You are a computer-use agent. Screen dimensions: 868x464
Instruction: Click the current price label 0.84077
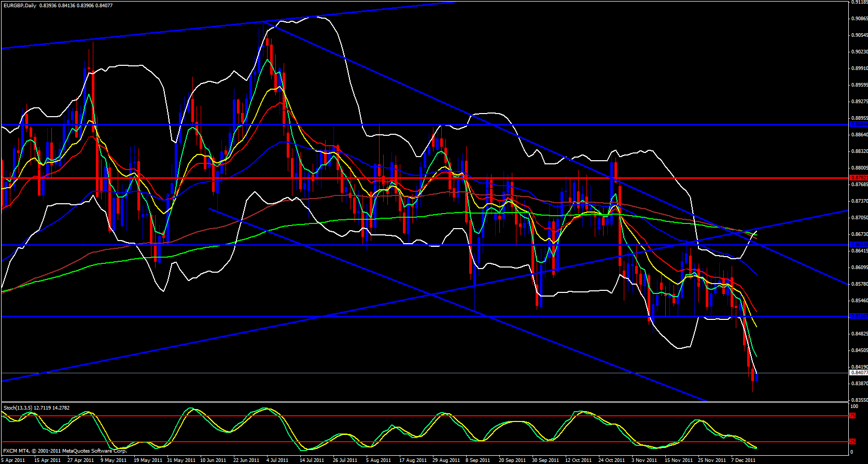[859, 372]
